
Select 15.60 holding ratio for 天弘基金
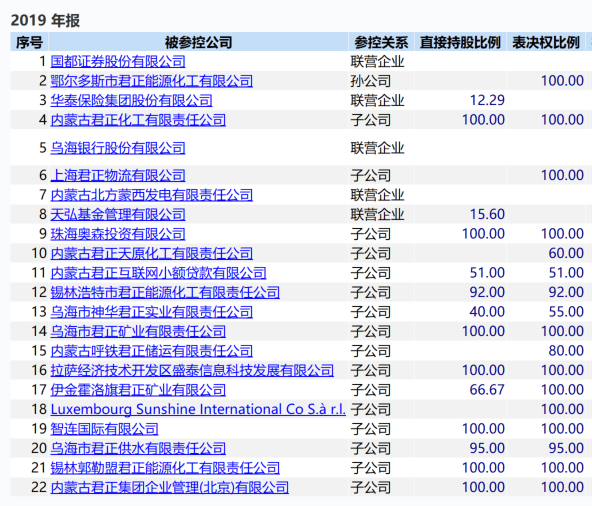(487, 214)
